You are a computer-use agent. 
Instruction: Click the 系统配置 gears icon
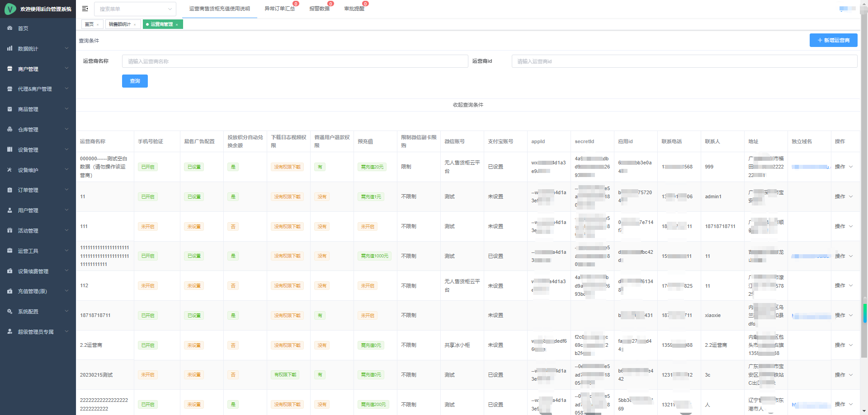tap(10, 312)
